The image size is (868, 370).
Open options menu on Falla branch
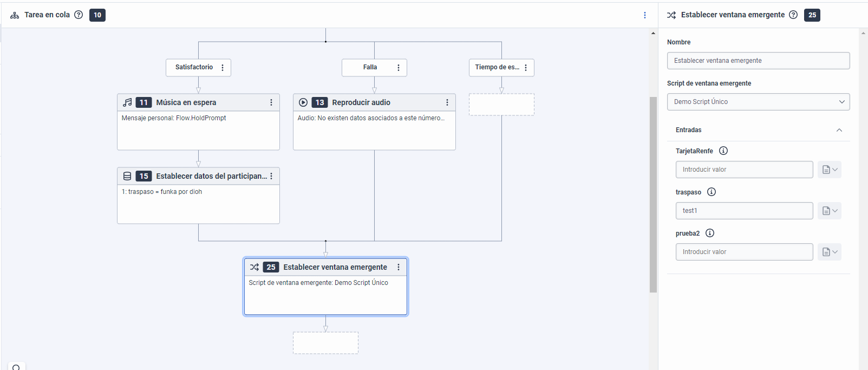point(399,68)
